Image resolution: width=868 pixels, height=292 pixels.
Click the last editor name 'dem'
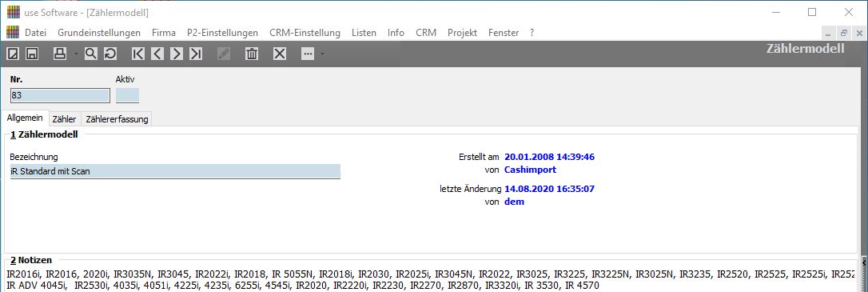coord(514,202)
